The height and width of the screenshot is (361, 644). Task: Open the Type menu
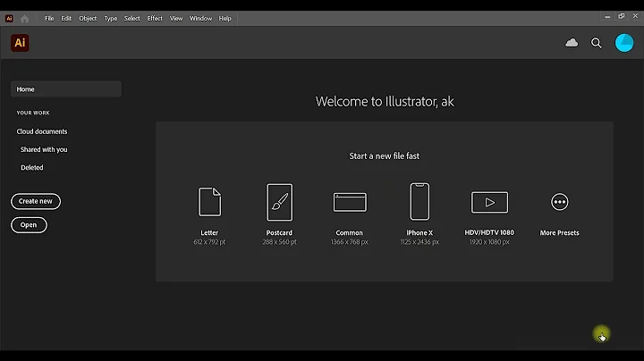111,19
